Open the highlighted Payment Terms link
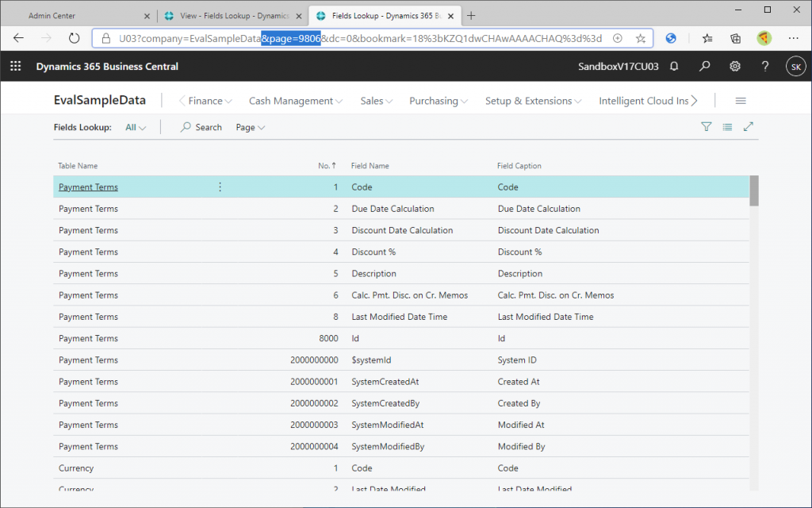812x508 pixels. (x=88, y=187)
